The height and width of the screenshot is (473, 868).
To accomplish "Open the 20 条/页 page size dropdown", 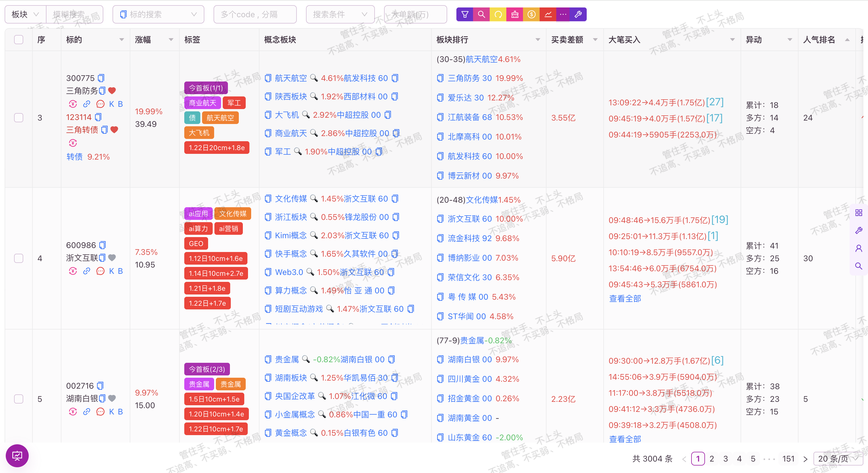I will coord(838,459).
